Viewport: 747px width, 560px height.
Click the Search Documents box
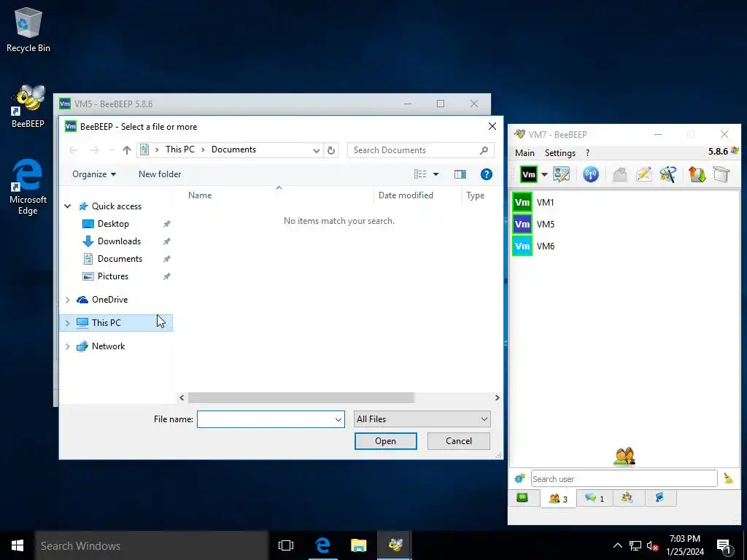(420, 150)
